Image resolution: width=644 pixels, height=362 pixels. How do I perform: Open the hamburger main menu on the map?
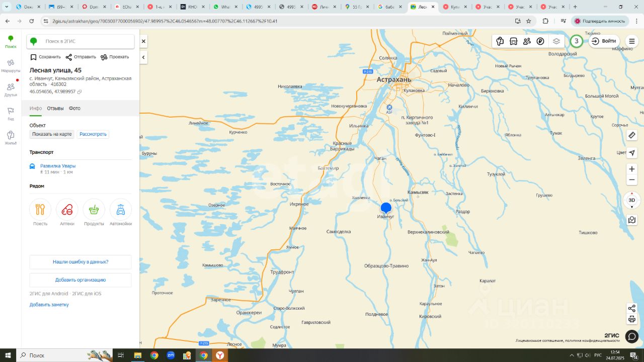pos(632,41)
